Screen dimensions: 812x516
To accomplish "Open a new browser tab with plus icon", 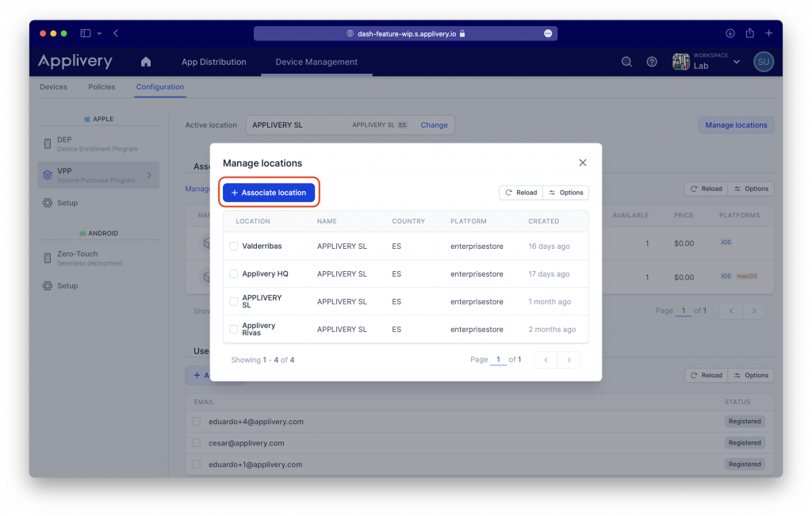I will [769, 33].
